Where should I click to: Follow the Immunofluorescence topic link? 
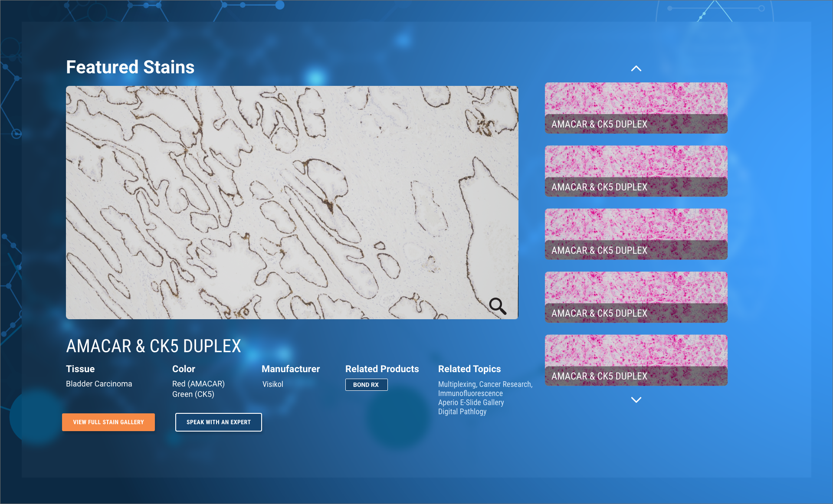coord(470,393)
